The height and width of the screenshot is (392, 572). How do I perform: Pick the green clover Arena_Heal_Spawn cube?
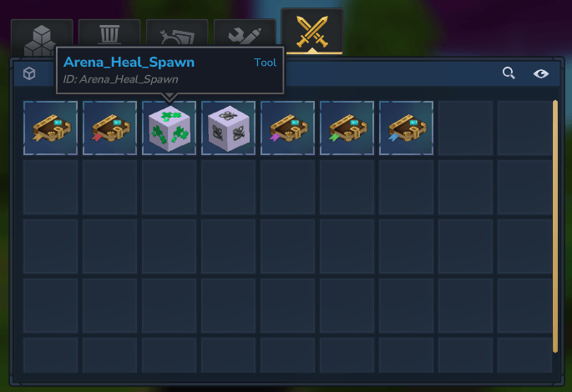(169, 128)
